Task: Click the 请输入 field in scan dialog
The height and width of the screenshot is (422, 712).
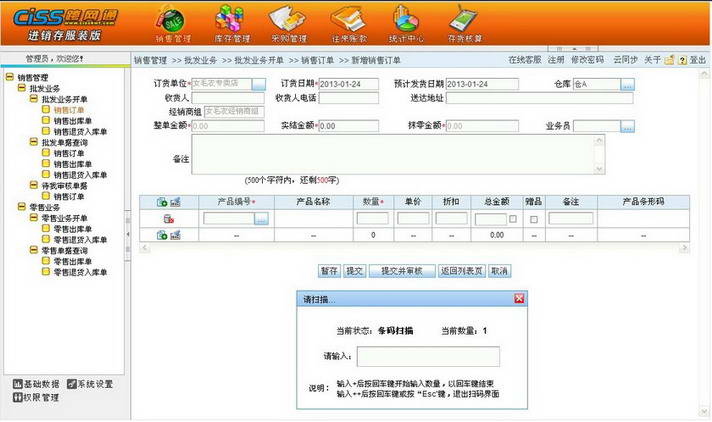Action: pos(428,357)
